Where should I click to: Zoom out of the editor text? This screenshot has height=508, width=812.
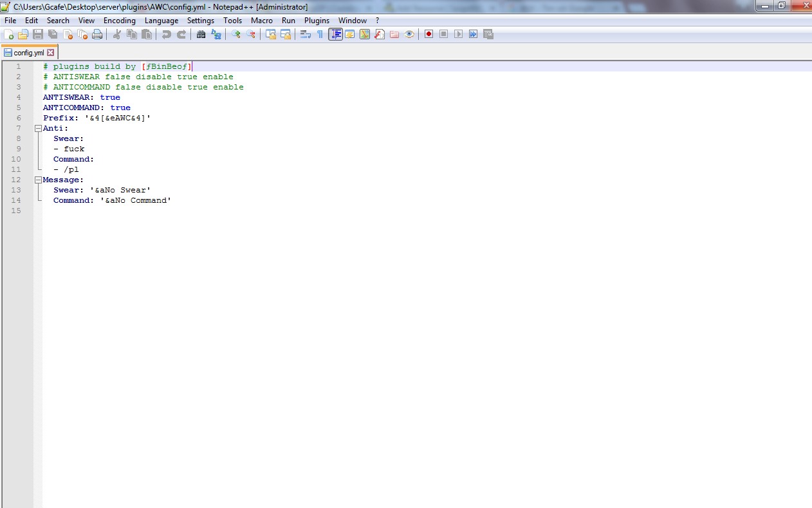[251, 34]
